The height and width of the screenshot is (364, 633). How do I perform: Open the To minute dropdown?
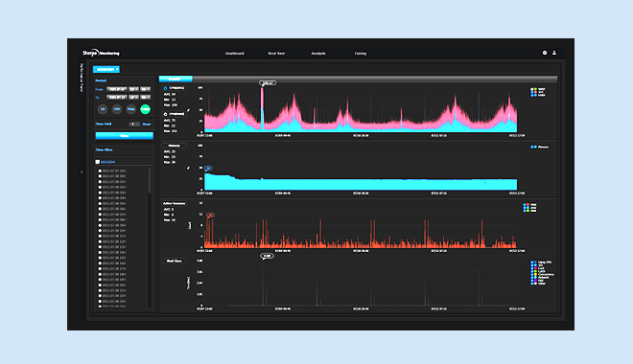pos(146,97)
